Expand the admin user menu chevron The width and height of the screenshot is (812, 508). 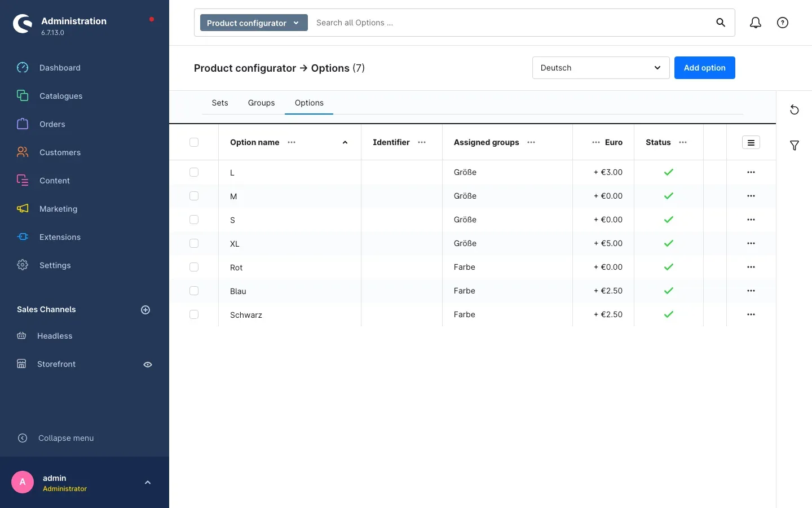[x=148, y=483]
